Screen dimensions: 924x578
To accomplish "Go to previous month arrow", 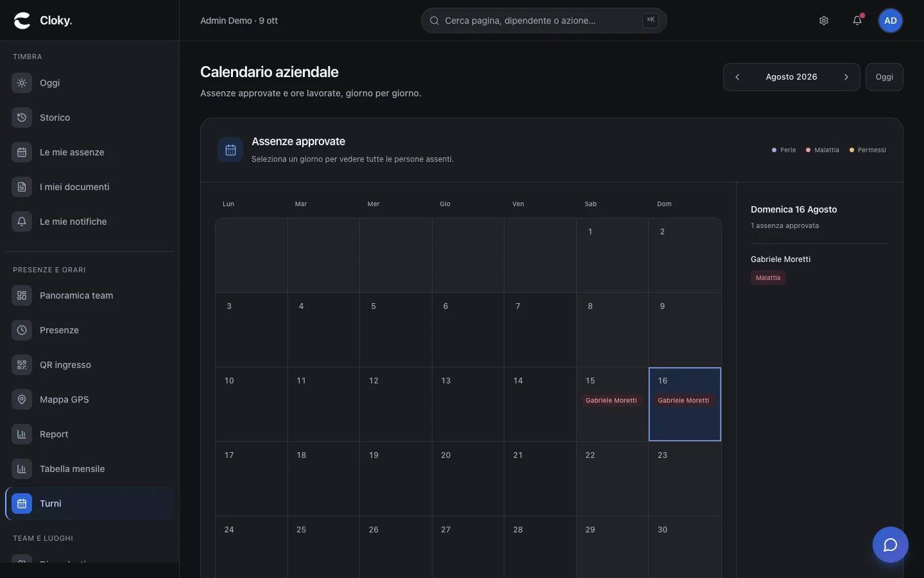I will (x=737, y=77).
